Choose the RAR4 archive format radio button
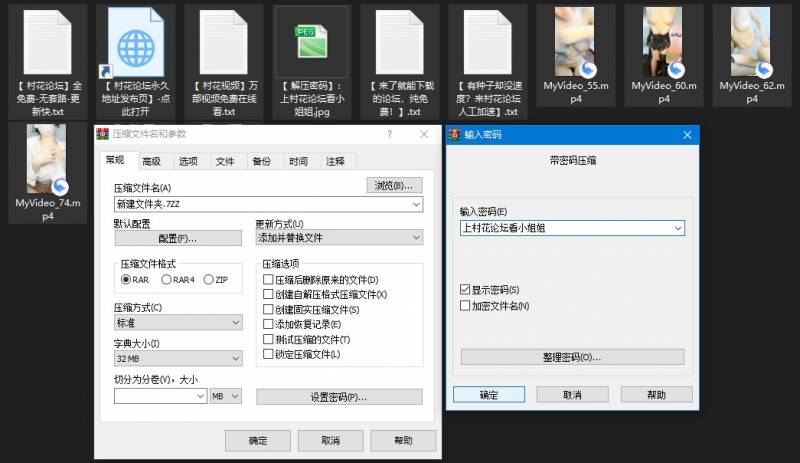800x463 pixels. pos(166,280)
